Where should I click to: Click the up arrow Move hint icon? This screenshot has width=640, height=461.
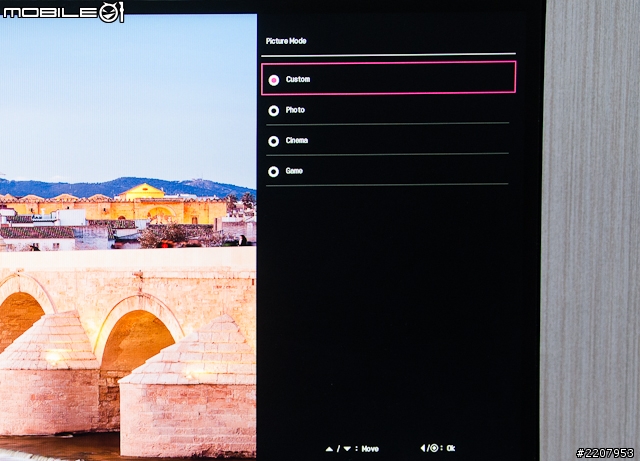[329, 449]
